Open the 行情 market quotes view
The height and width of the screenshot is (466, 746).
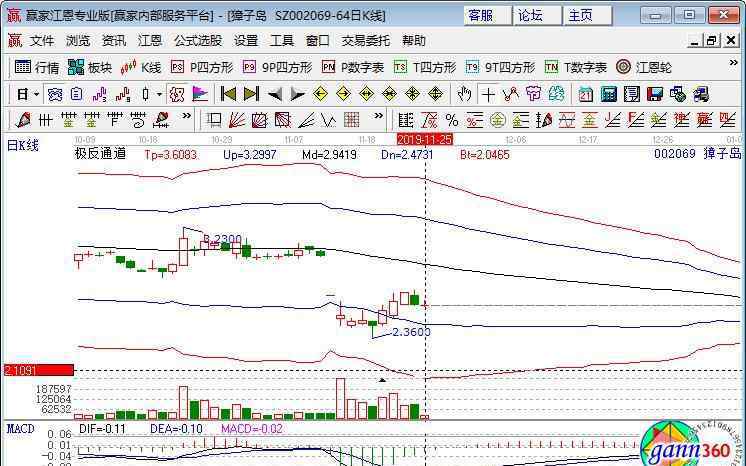click(x=36, y=67)
